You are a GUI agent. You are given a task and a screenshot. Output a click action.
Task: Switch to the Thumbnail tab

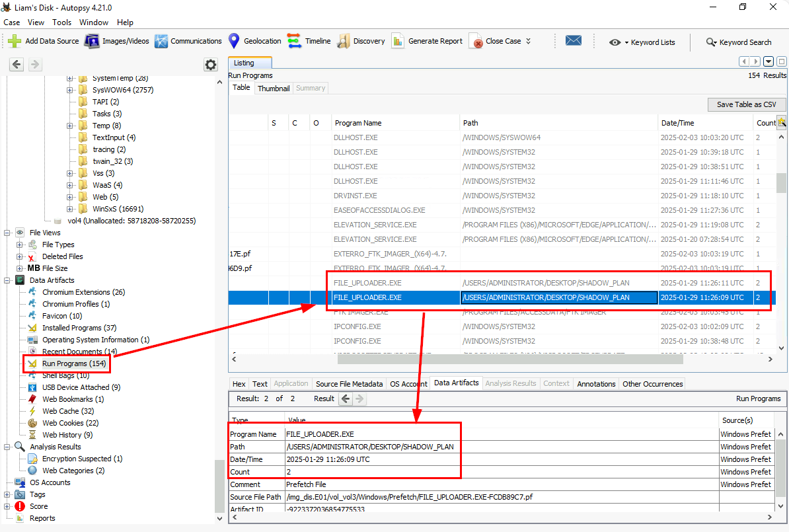point(274,88)
